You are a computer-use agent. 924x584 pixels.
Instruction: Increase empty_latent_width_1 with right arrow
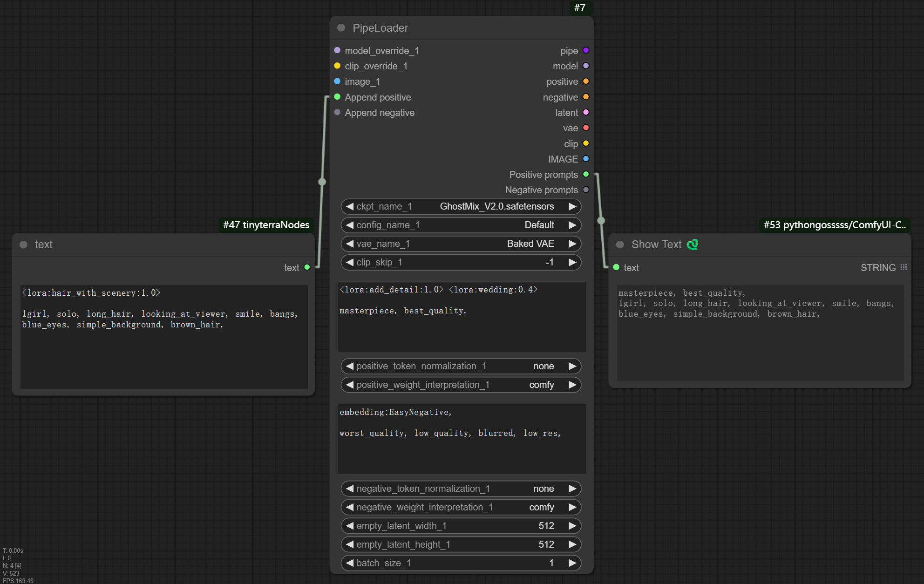(x=572, y=526)
